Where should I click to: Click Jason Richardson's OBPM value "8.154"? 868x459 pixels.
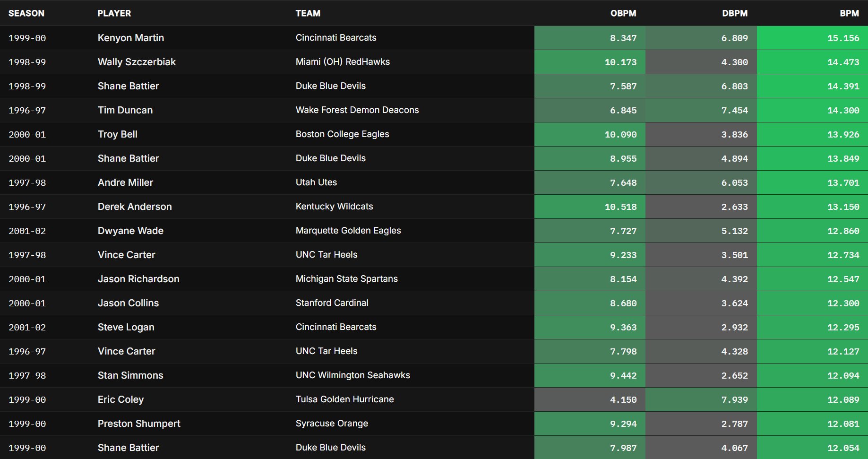point(623,279)
